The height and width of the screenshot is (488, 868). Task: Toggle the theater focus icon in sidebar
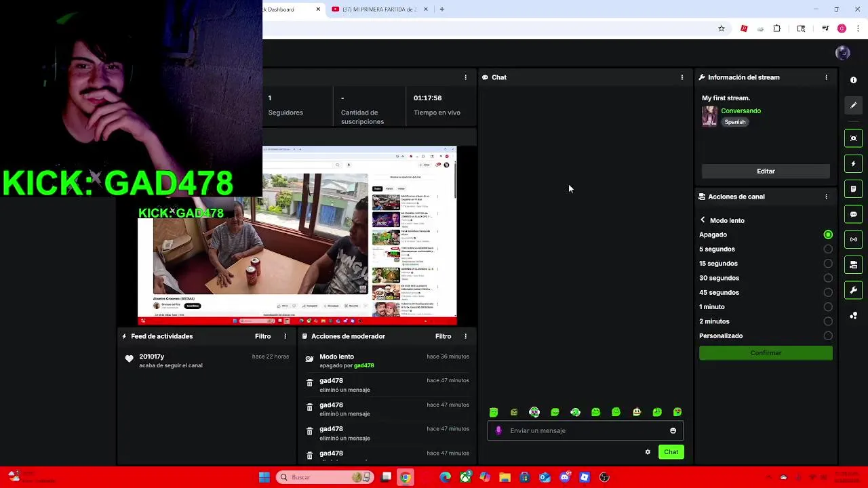853,138
